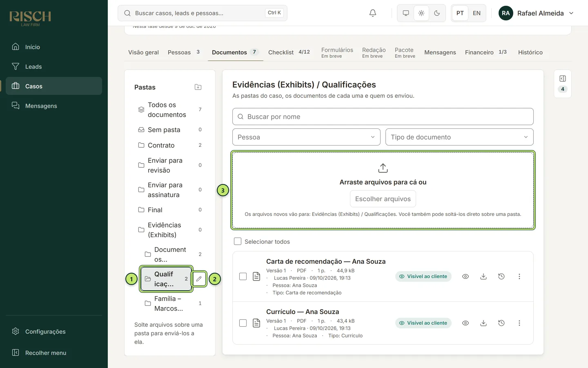588x368 pixels.
Task: Open the Pessoa filter dropdown
Action: point(306,137)
